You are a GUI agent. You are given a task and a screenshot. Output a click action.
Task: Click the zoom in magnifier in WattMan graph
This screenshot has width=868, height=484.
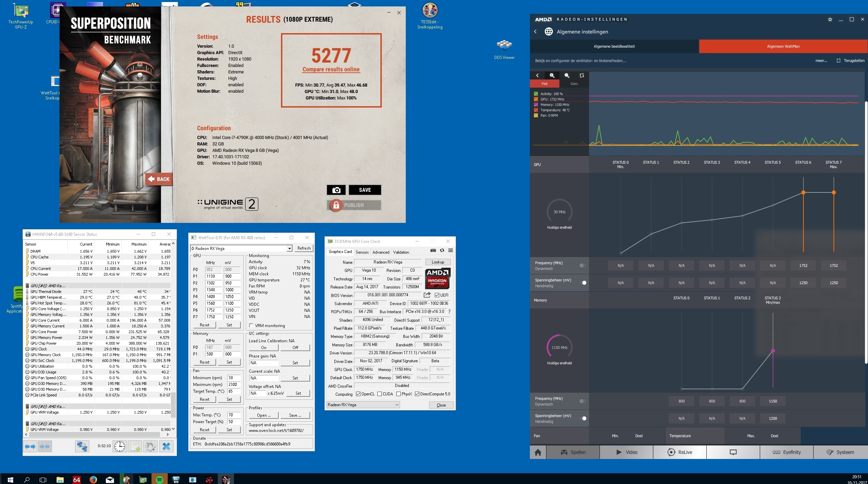tap(552, 75)
